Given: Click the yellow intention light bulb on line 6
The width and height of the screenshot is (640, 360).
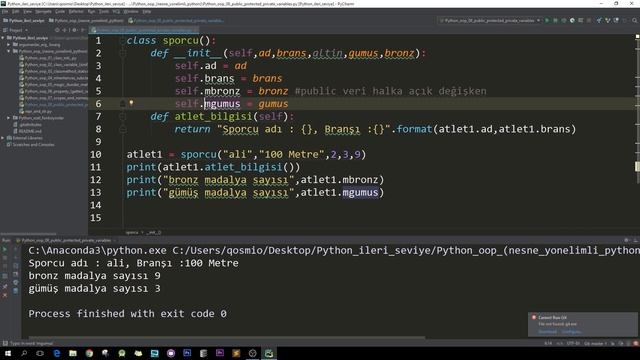Looking at the screenshot, I should 131,103.
